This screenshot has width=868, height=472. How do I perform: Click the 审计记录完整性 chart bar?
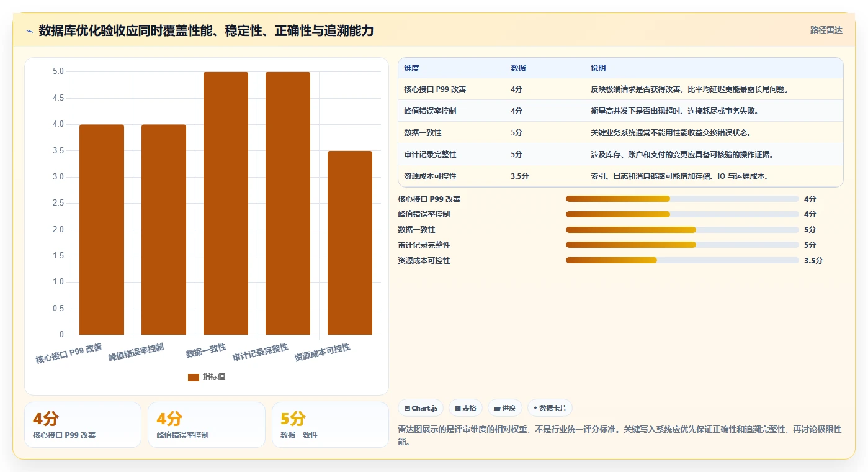point(288,204)
